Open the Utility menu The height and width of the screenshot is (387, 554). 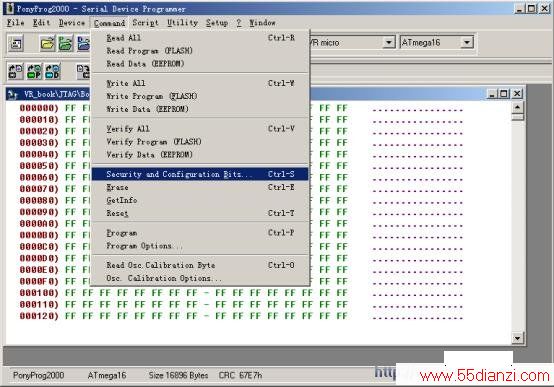182,23
